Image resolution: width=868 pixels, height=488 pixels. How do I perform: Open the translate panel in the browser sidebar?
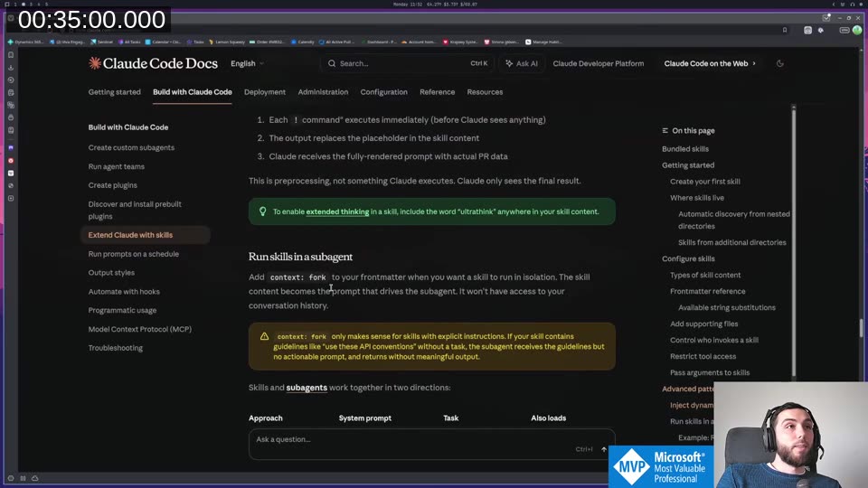(11, 105)
